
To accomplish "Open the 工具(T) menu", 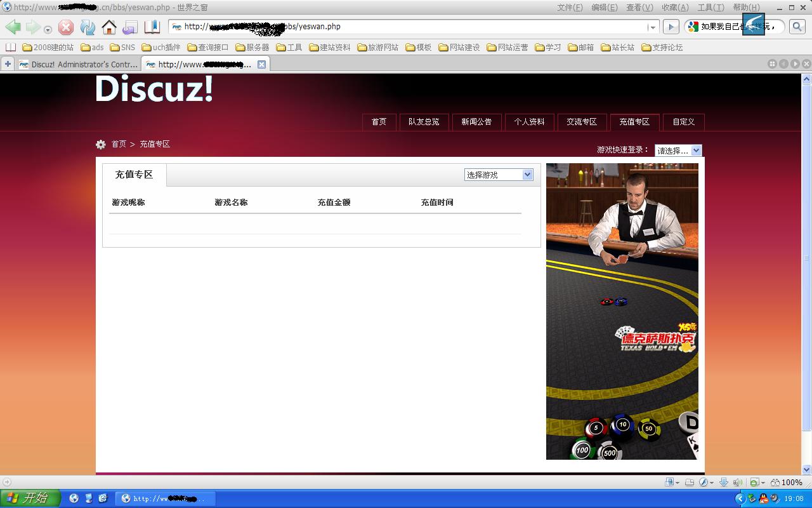I will pyautogui.click(x=710, y=8).
